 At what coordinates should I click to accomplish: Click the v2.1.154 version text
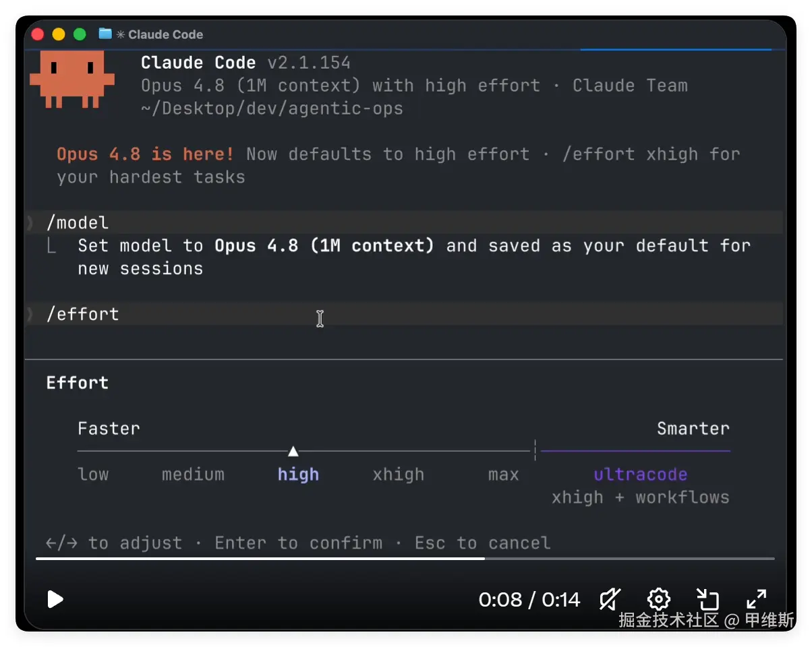click(x=309, y=63)
